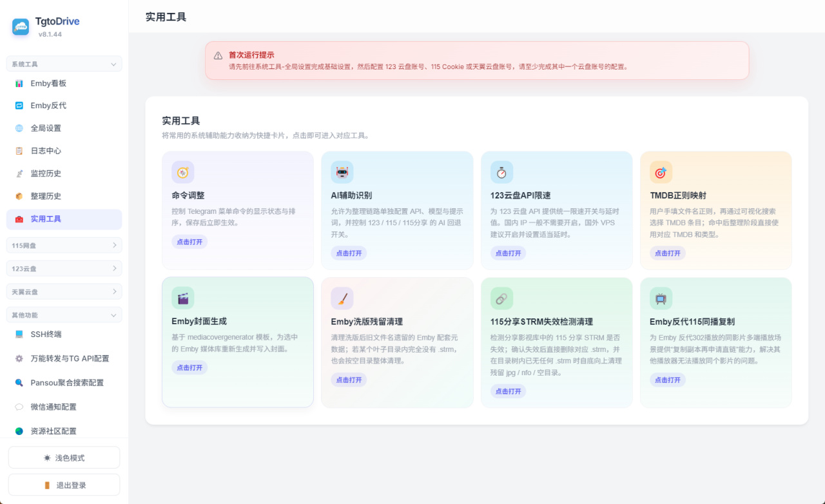Screen dimensions: 825x504
Task: Click the TMDB正则映射 target icon
Action: (x=661, y=172)
